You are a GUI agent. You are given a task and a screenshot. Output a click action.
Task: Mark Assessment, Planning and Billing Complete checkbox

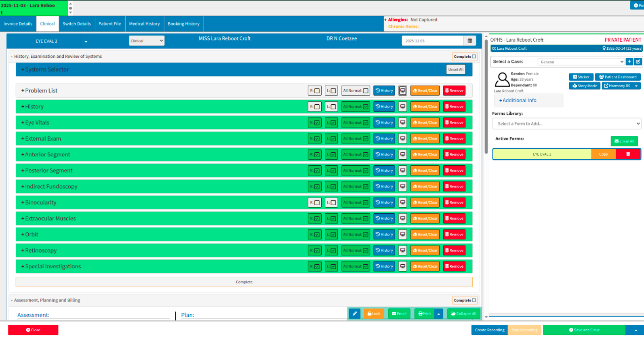(x=474, y=300)
